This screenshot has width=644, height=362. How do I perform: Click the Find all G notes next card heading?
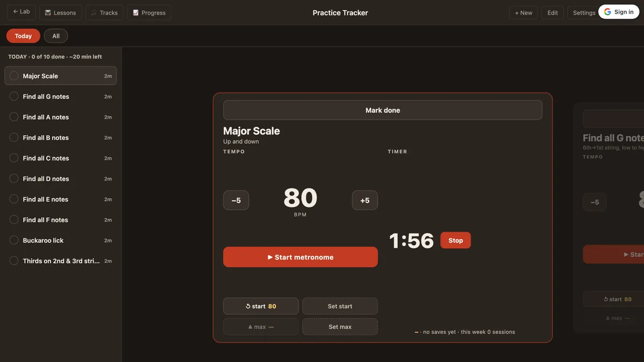pyautogui.click(x=613, y=138)
